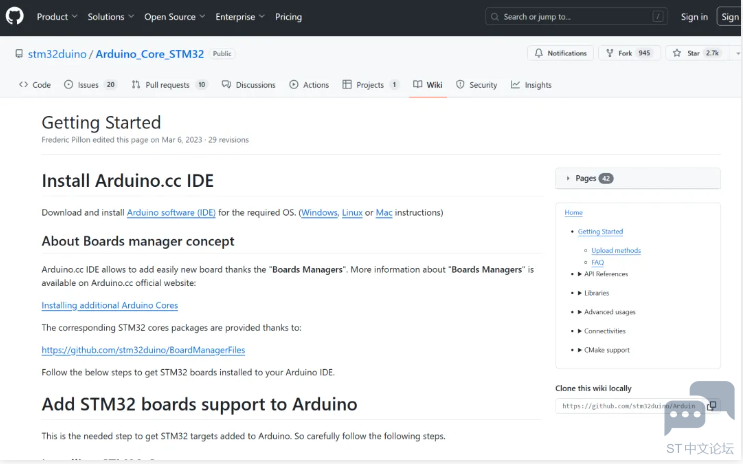The width and height of the screenshot is (743, 464).
Task: Click the Actions play icon
Action: [x=294, y=84]
